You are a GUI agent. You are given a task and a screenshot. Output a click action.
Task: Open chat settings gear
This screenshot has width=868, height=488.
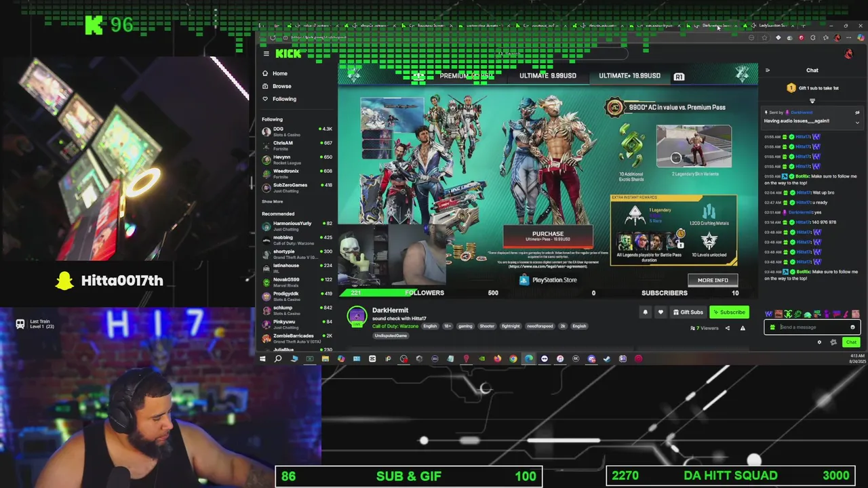[x=819, y=342]
